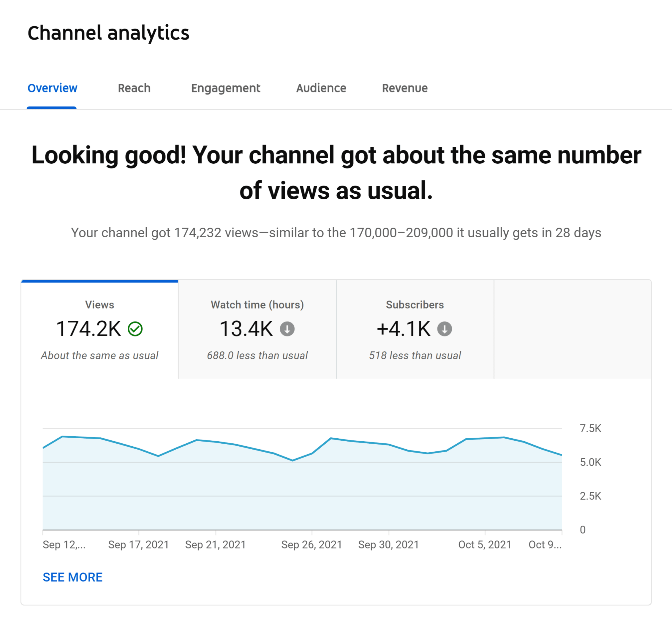
Task: Switch to the Reach tab
Action: coord(134,88)
